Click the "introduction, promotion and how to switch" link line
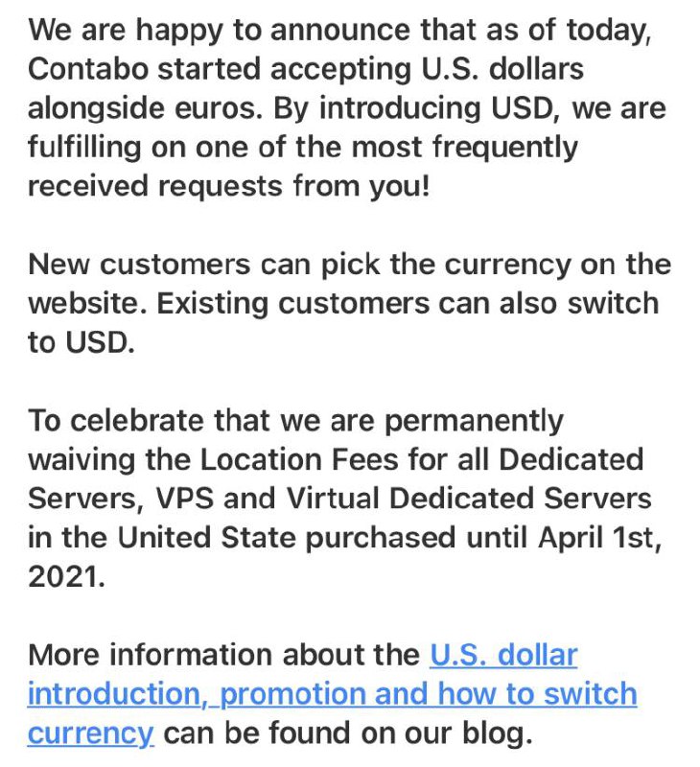Screen dimensions: 700x767 [x=332, y=693]
